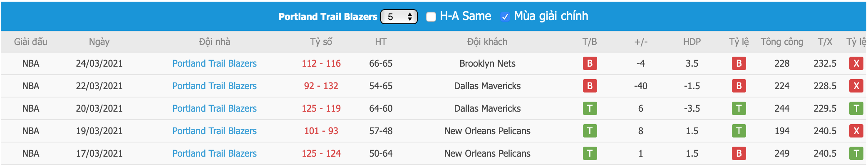868x165 pixels.
Task: Click the stepper arrows on match count select
Action: (410, 17)
